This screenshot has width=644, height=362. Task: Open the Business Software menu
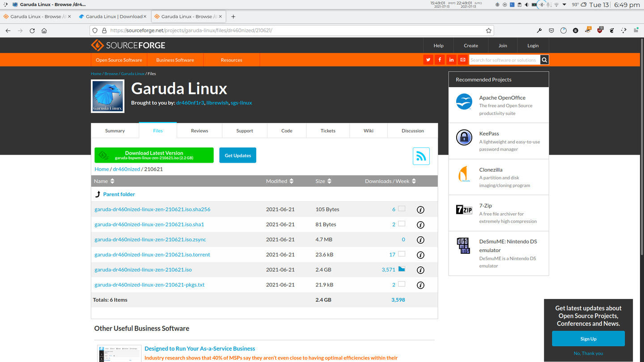[175, 60]
